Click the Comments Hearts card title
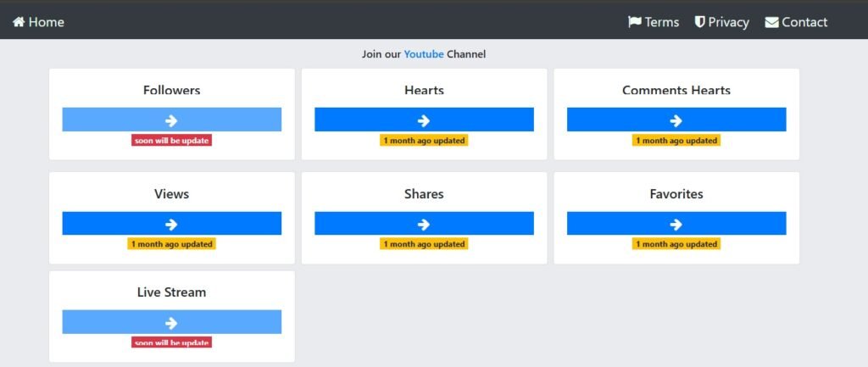 (x=676, y=91)
